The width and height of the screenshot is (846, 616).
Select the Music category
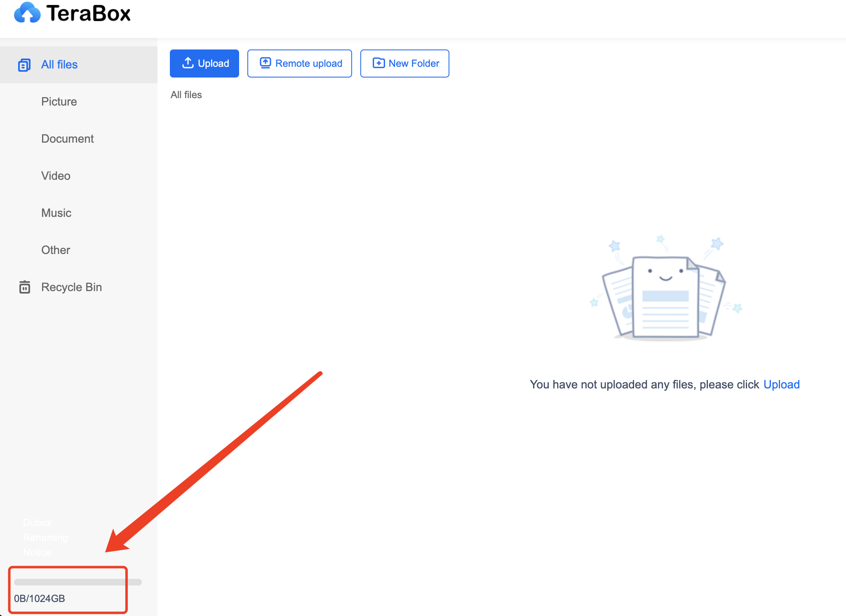56,213
